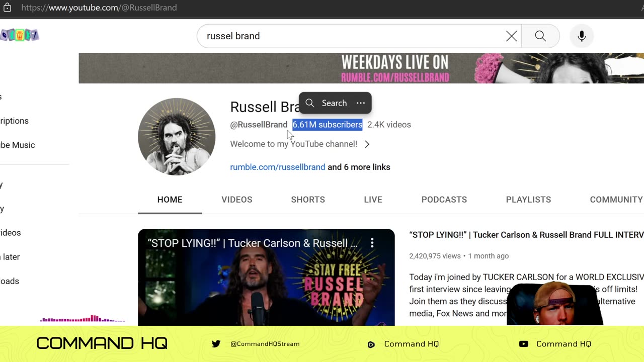
Task: Click the Subscriptions sidebar item
Action: coord(14,121)
